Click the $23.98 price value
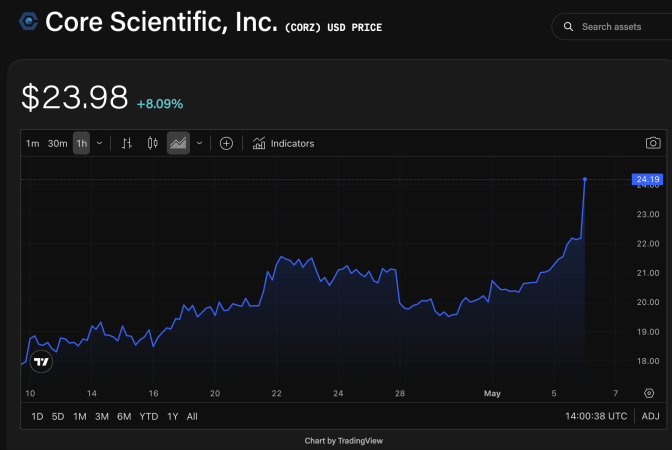 click(75, 97)
